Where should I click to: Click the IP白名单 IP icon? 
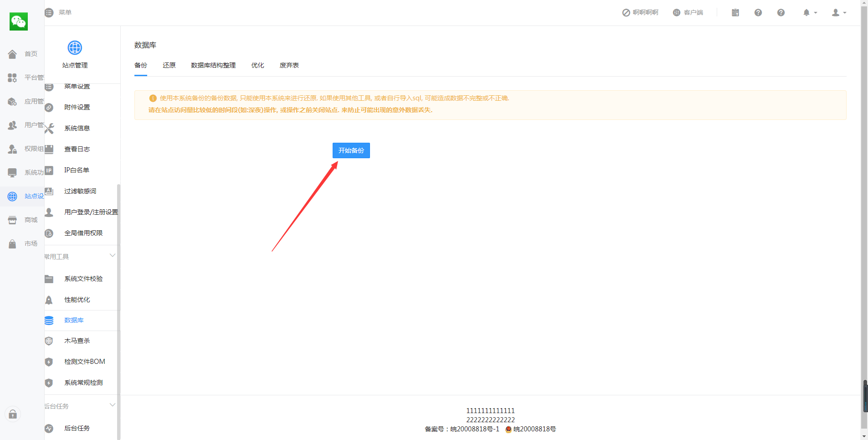49,170
